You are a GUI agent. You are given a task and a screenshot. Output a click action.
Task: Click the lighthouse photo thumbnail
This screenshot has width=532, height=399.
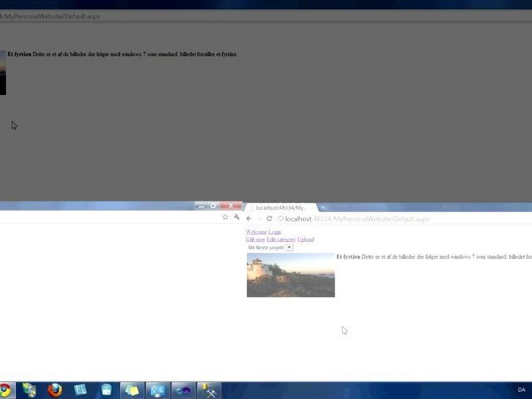[x=291, y=275]
